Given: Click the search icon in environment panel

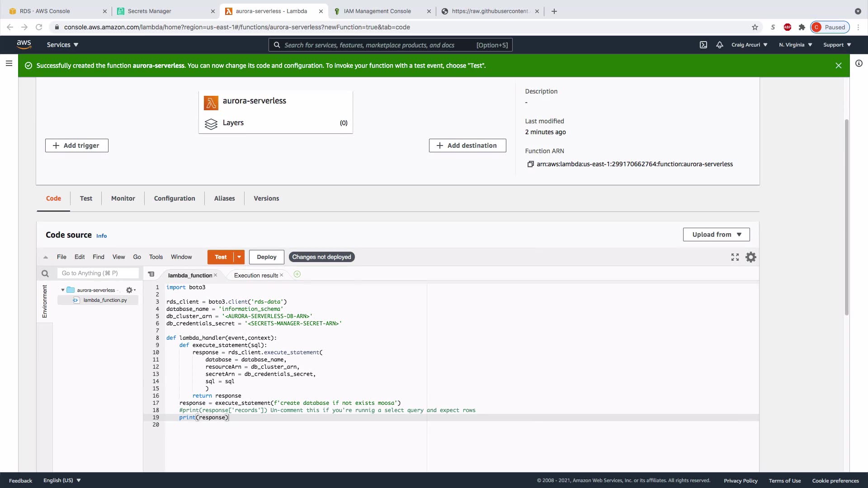Looking at the screenshot, I should tap(45, 273).
